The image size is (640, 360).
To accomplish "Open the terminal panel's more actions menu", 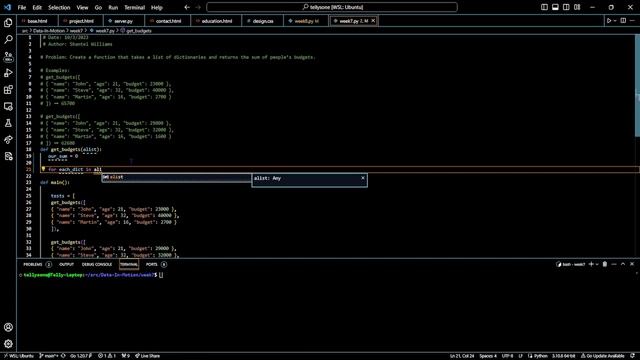I will coord(614,264).
